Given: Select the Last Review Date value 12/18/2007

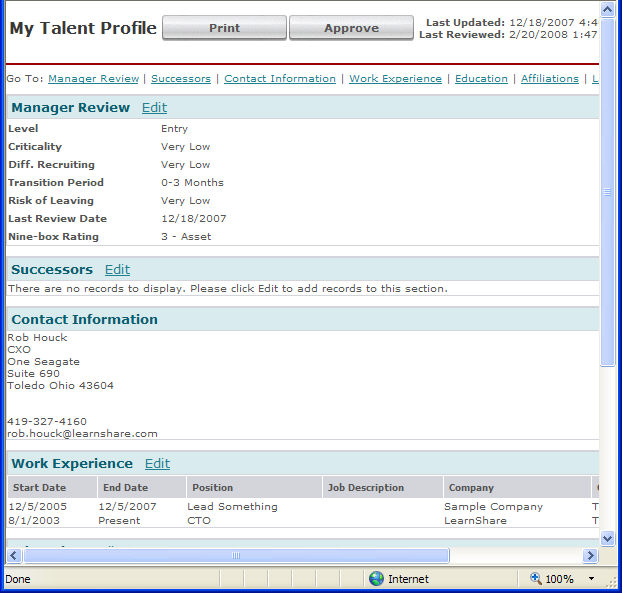Looking at the screenshot, I should pyautogui.click(x=194, y=219).
